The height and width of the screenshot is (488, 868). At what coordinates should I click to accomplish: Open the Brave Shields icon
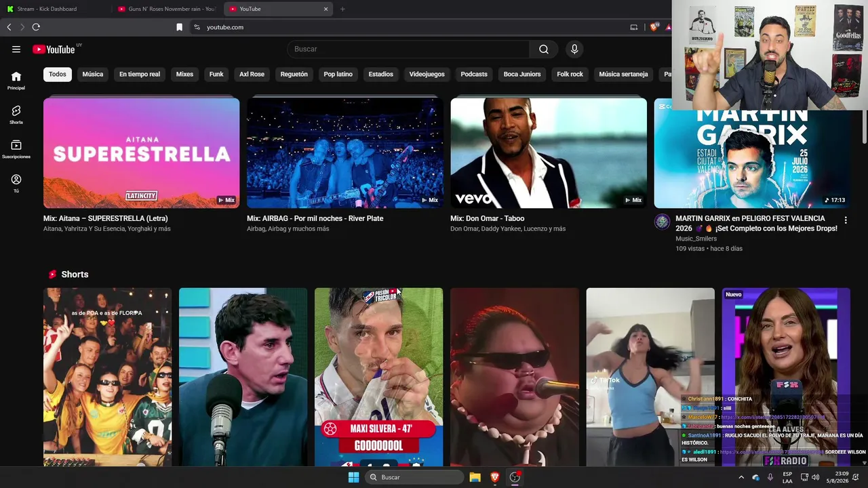pos(654,27)
